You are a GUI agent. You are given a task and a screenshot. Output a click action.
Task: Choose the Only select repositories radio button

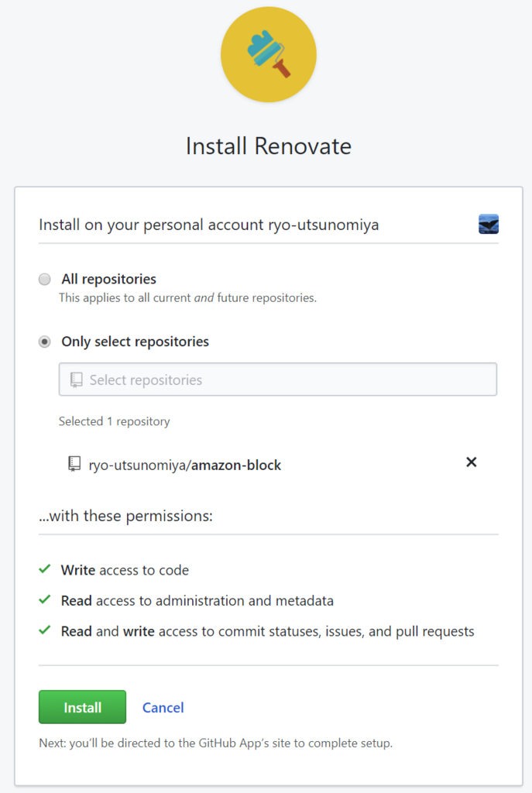coord(44,342)
